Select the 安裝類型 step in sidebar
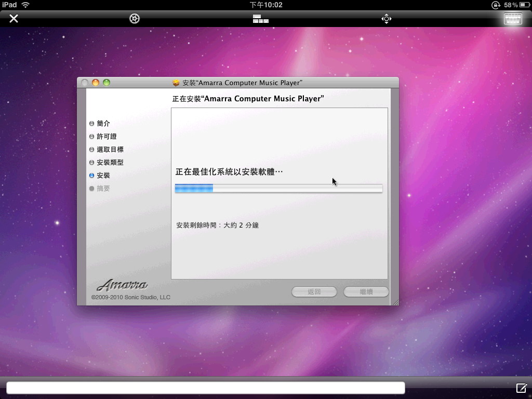 tap(107, 162)
